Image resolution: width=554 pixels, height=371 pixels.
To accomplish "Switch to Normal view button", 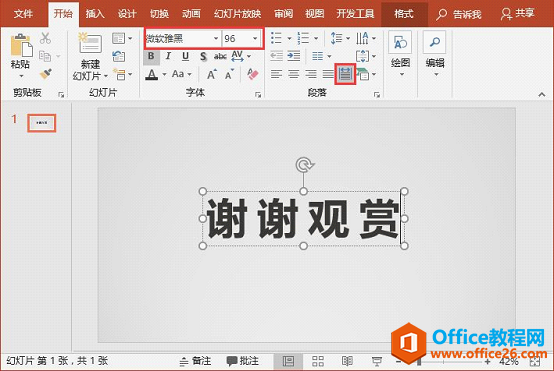I will point(288,361).
